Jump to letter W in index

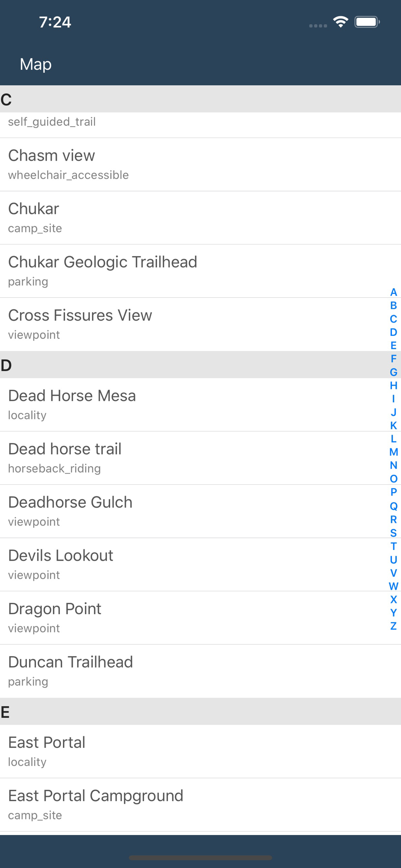coord(394,586)
